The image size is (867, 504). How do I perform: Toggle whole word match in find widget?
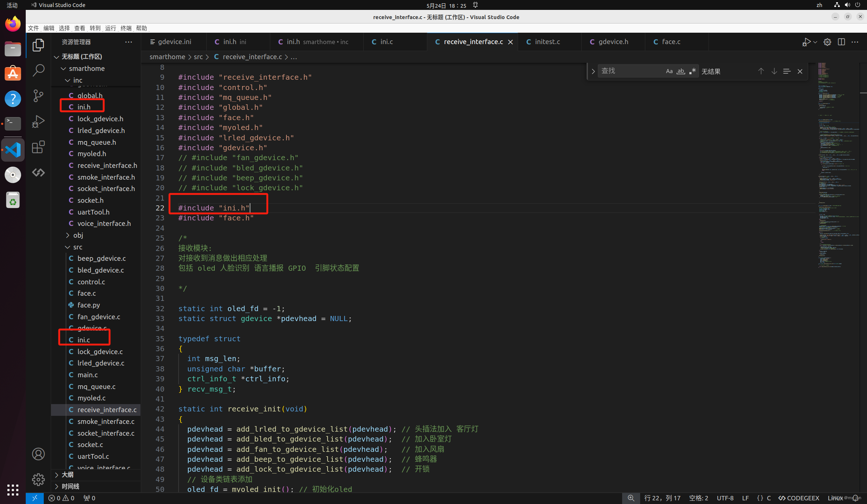681,71
